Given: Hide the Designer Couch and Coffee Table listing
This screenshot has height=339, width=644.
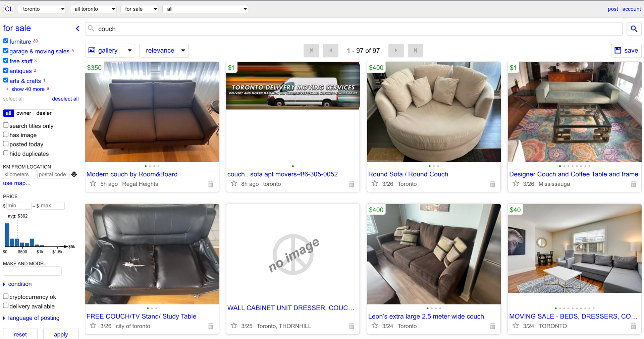Looking at the screenshot, I should click(x=633, y=184).
